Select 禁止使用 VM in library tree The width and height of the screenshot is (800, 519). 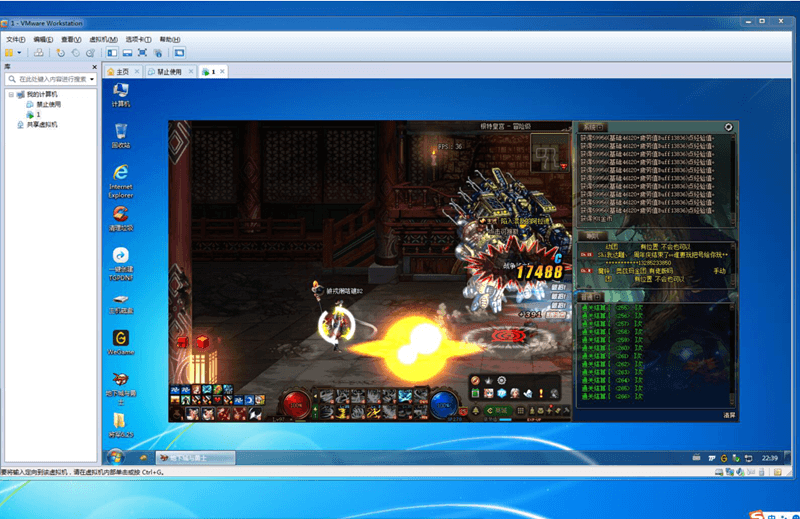44,104
